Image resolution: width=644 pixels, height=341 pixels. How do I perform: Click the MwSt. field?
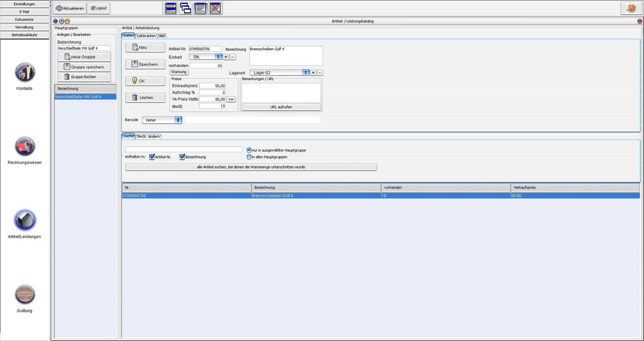click(213, 106)
